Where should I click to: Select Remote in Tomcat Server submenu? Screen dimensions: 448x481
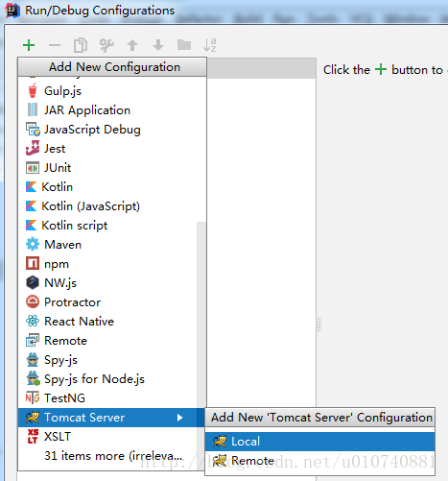coord(319,461)
